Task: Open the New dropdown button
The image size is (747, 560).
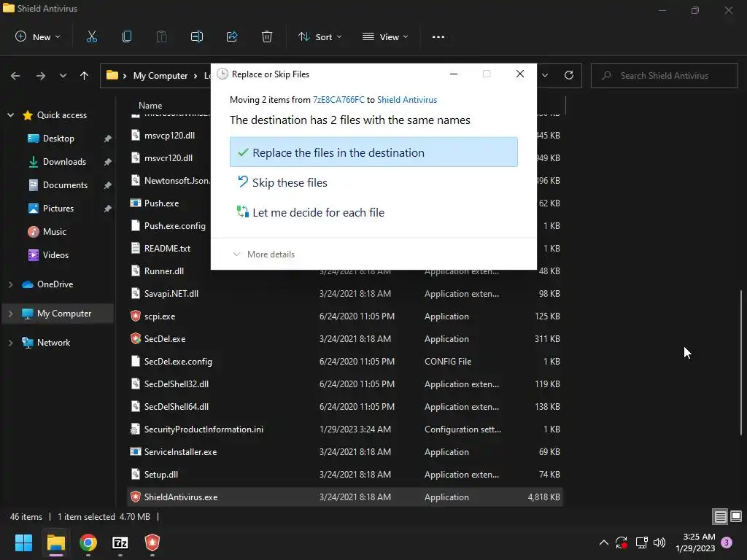Action: 38,36
